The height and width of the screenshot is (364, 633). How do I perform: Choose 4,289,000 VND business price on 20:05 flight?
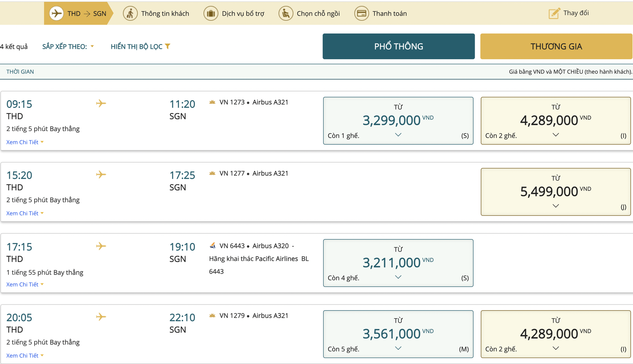[556, 334]
